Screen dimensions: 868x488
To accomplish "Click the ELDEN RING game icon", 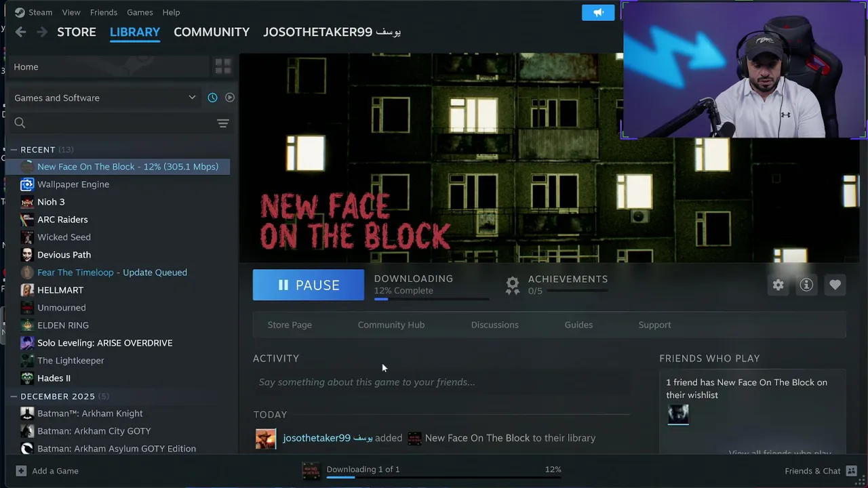I will (x=27, y=325).
